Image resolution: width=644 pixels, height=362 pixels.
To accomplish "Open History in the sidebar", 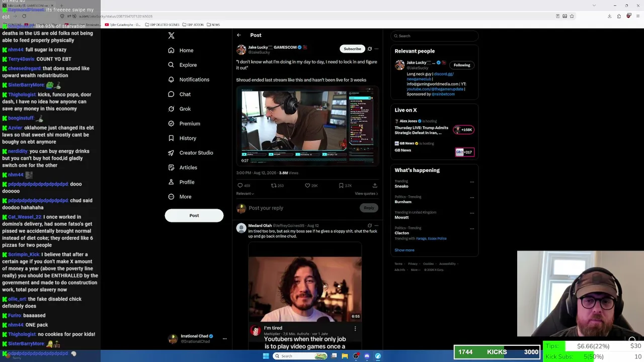I will tap(182, 138).
